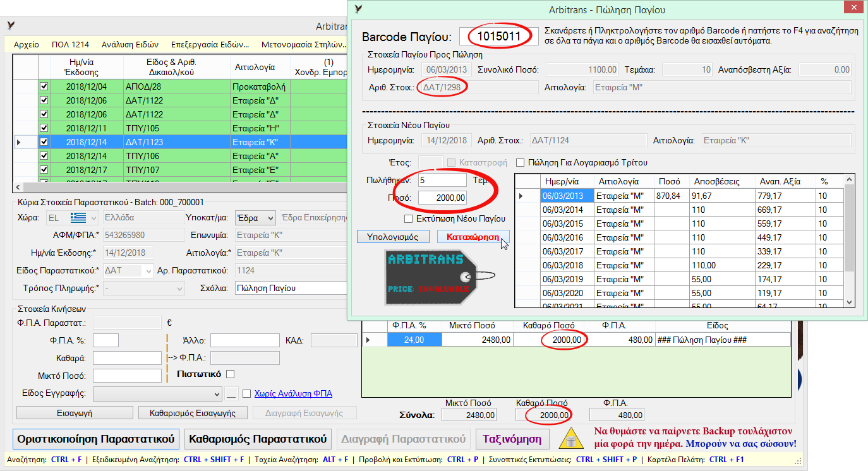The height and width of the screenshot is (471, 868).
Task: Open the Μετονομασία Στηλών menu
Action: coord(304,45)
